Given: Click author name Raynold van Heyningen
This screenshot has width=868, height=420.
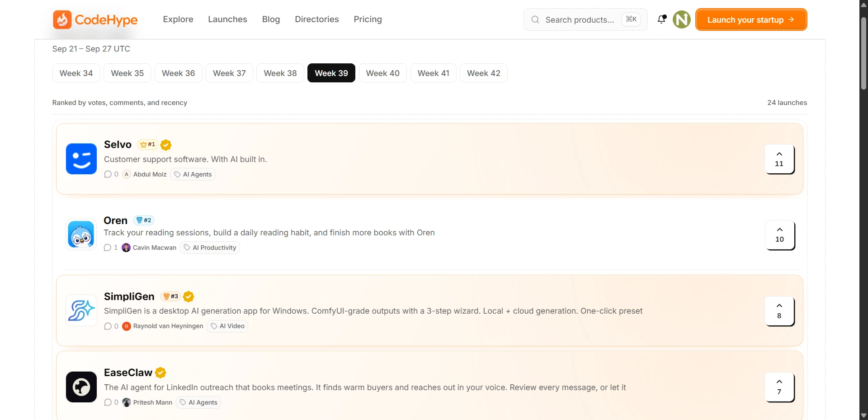Looking at the screenshot, I should 168,326.
